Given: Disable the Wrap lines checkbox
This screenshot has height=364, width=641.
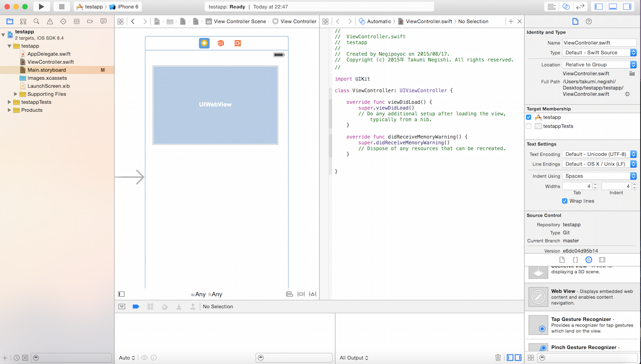Looking at the screenshot, I should 565,201.
